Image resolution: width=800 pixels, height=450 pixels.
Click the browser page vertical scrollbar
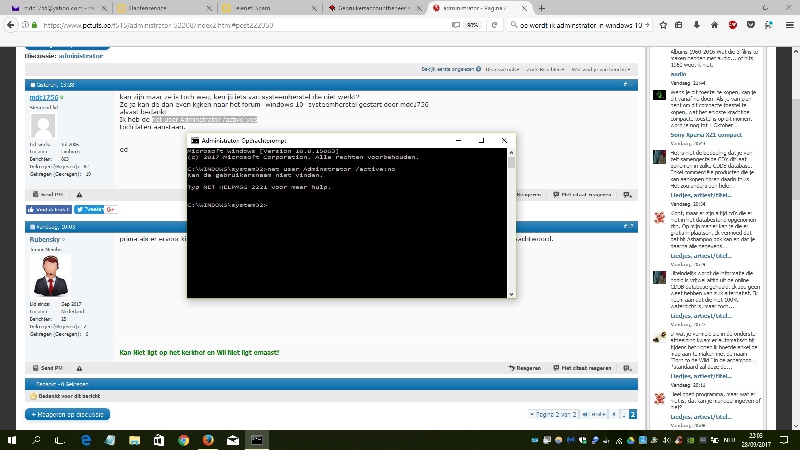point(795,239)
